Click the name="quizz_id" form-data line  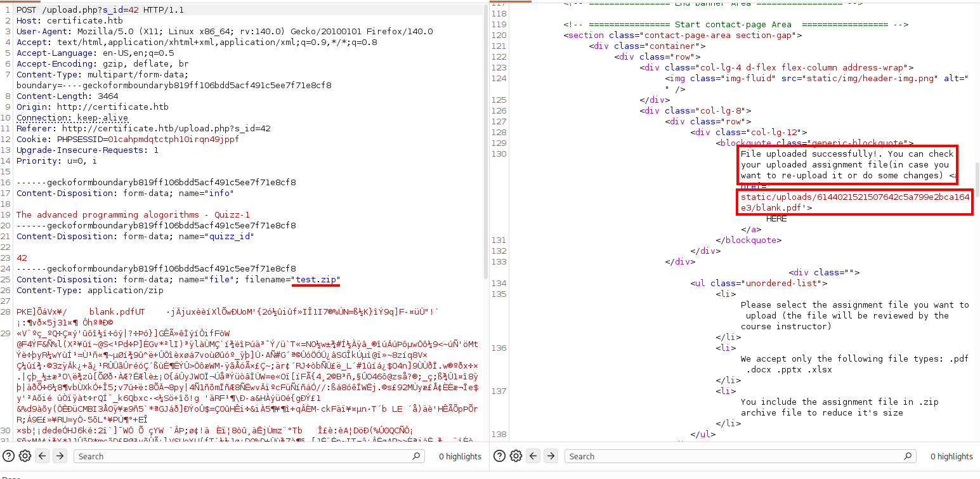pyautogui.click(x=135, y=237)
